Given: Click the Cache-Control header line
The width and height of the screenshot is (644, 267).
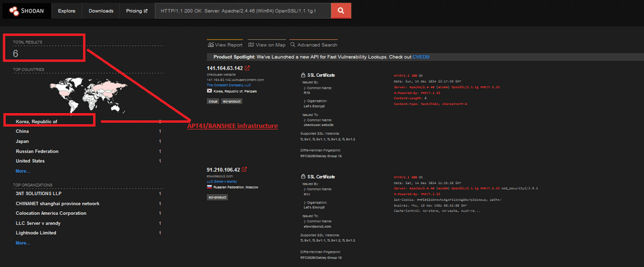Looking at the screenshot, I should (436, 211).
